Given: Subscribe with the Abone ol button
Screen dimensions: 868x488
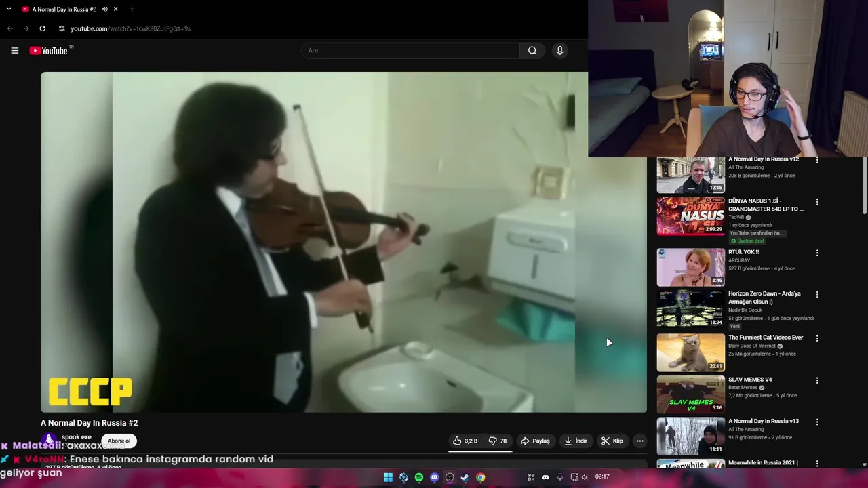Looking at the screenshot, I should [x=119, y=441].
